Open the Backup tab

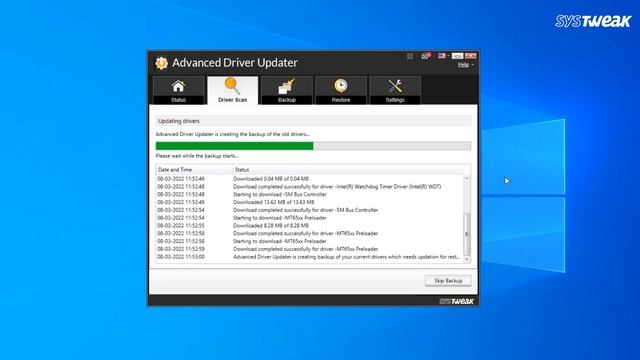[287, 90]
